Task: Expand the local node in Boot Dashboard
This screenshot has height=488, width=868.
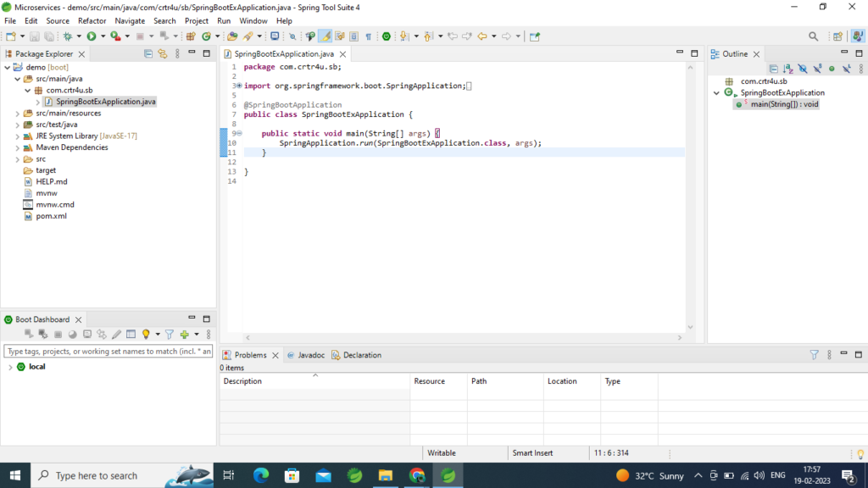Action: pos(10,367)
